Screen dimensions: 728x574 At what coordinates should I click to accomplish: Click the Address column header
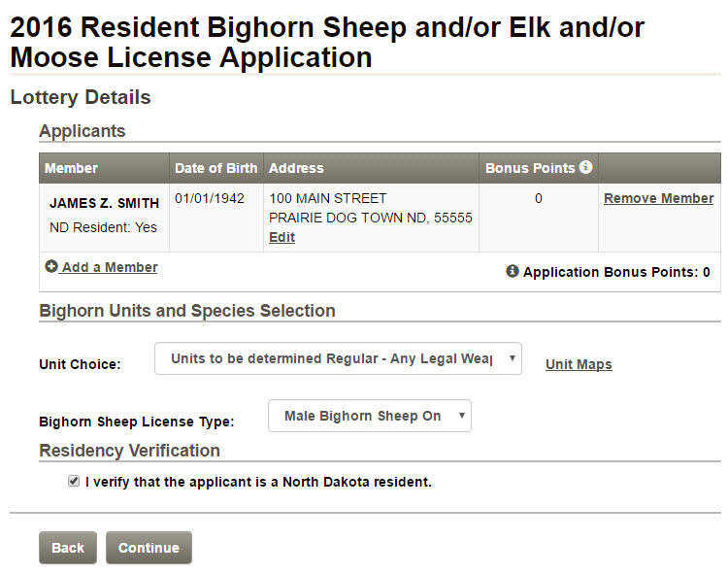(x=296, y=168)
